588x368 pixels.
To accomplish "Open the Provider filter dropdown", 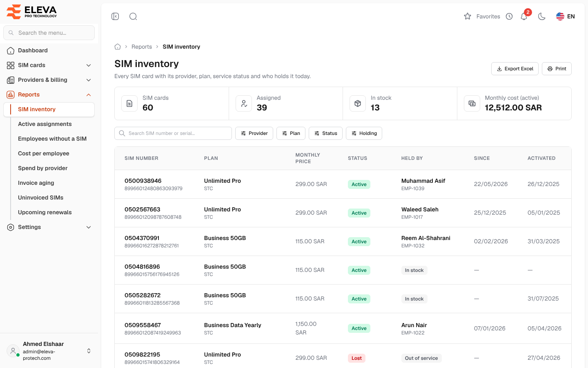I will [x=254, y=133].
